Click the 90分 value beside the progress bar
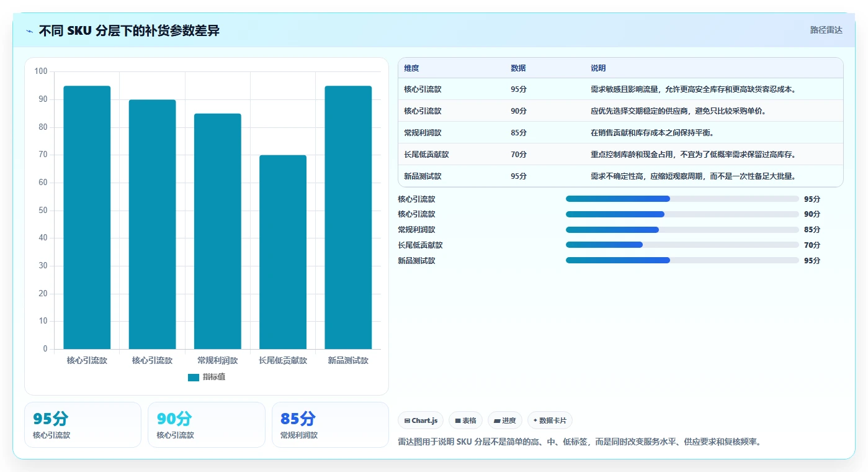This screenshot has width=868, height=472. pos(812,214)
